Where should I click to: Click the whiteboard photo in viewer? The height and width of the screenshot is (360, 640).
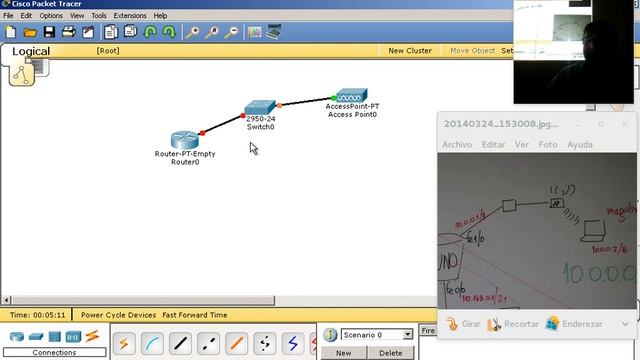[537, 231]
